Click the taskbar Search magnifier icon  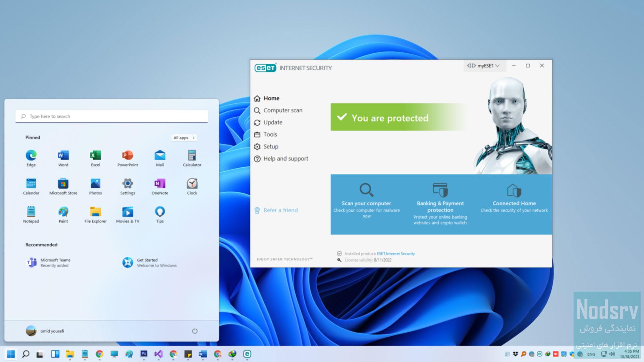(x=25, y=354)
